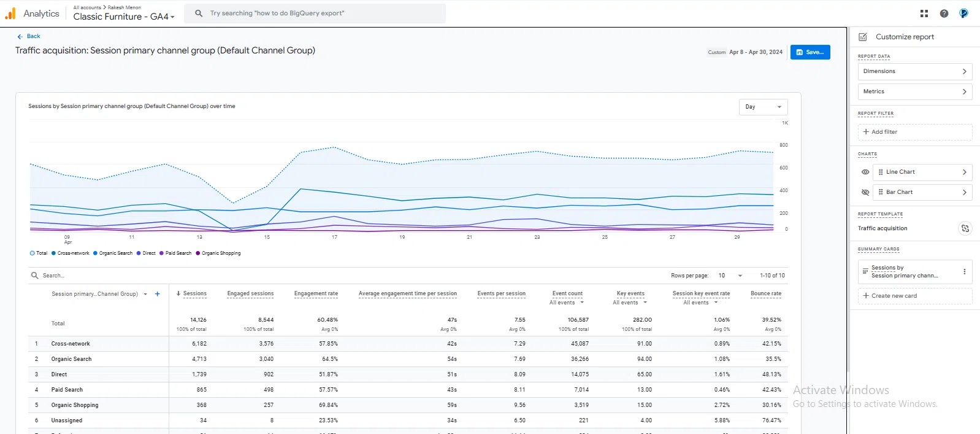Open the Dimensions report data section
Screen dimensions: 980x434
tap(914, 71)
